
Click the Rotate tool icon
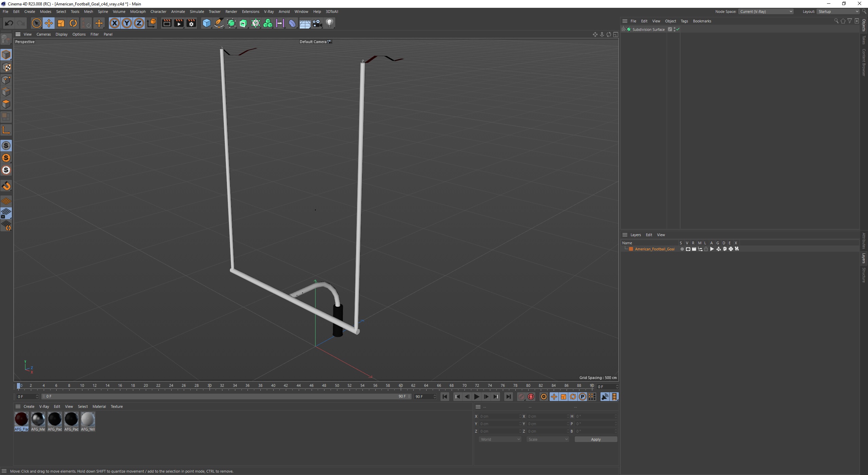(x=74, y=23)
